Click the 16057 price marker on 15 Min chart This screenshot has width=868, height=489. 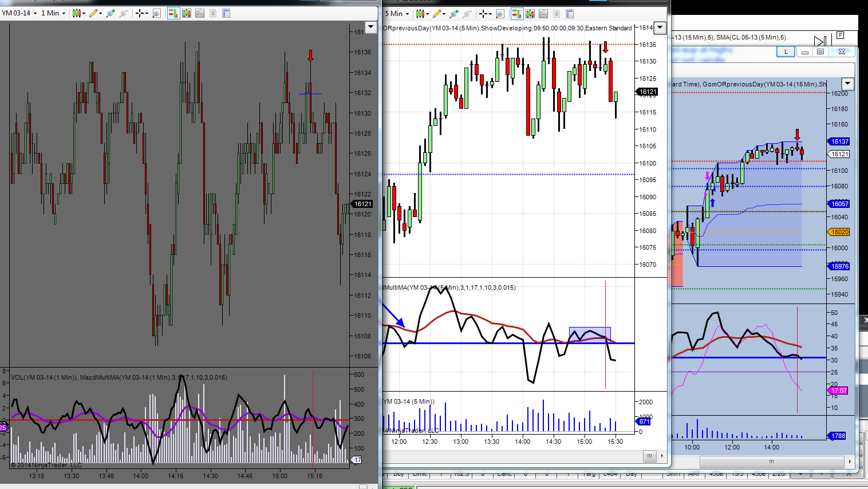pos(839,204)
